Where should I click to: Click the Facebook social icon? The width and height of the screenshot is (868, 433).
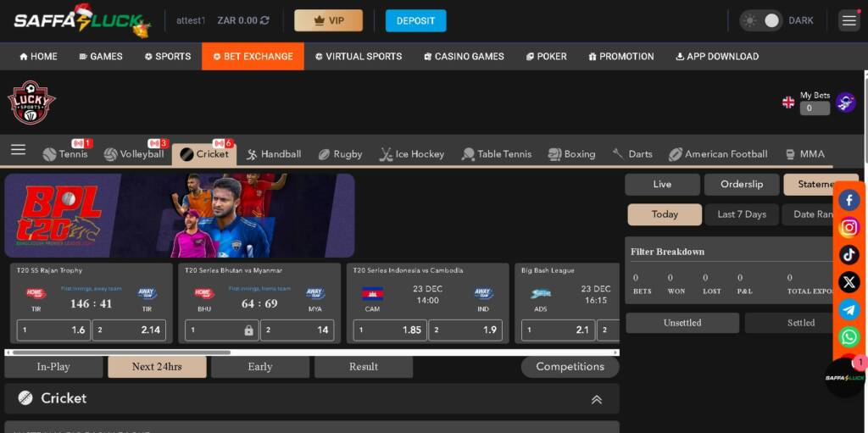[x=849, y=201]
